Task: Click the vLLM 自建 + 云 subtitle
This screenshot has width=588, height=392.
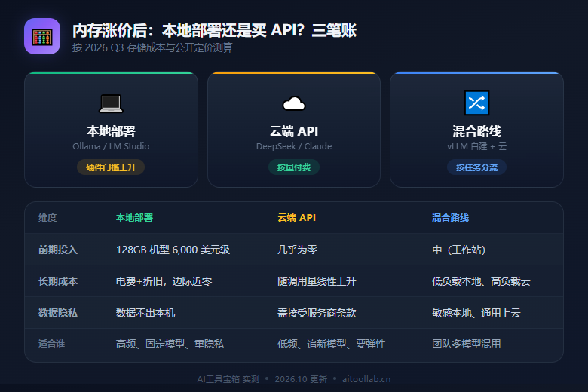Action: [476, 146]
